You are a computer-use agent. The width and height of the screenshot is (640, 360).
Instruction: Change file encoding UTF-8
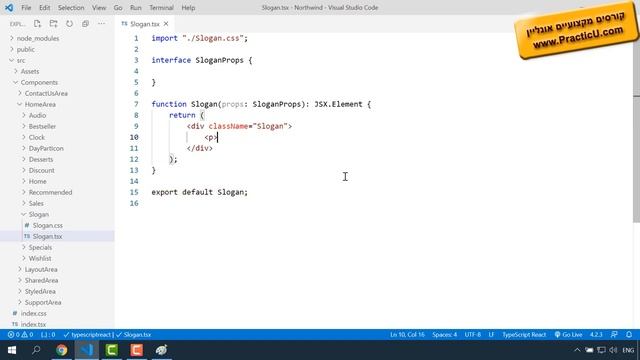[473, 335]
